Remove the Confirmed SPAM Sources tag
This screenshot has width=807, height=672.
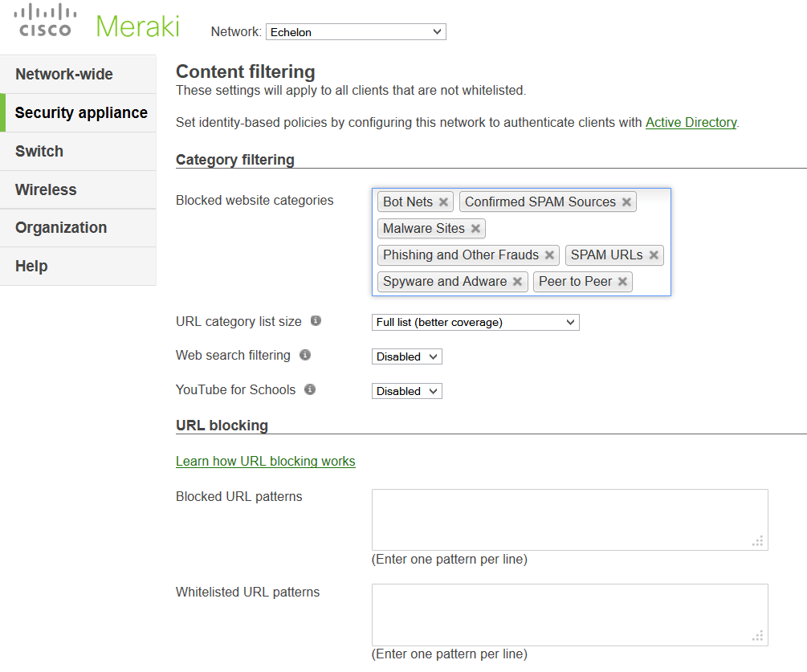pyautogui.click(x=626, y=202)
